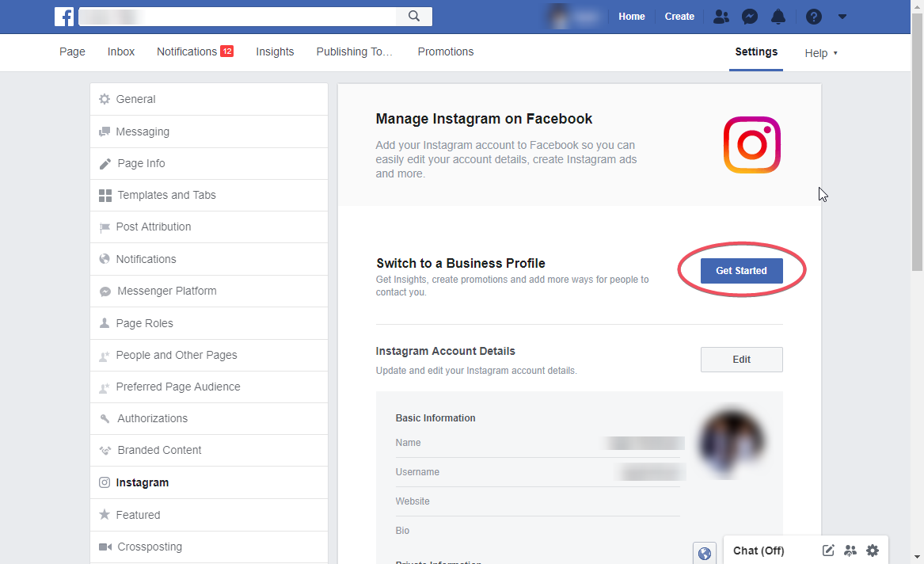Click the Name field row
The height and width of the screenshot is (564, 924).
point(538,443)
